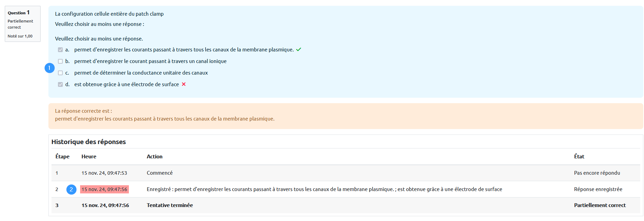Click the Étape column header

[62, 157]
